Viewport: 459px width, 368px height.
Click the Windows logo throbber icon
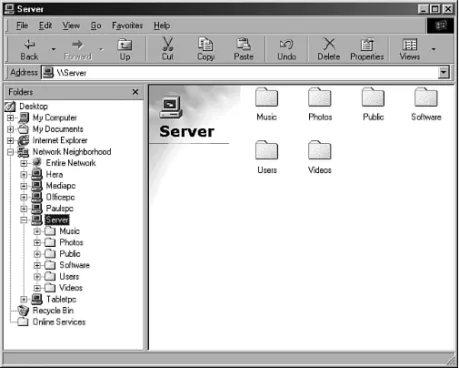[440, 26]
